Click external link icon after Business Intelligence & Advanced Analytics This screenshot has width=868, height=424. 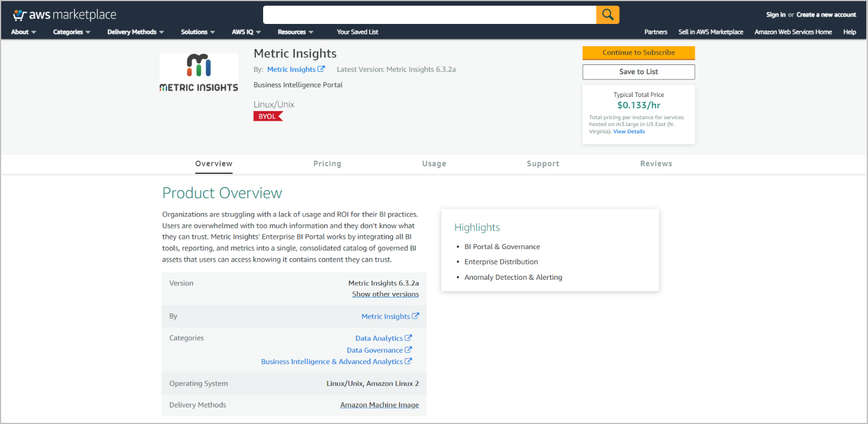coord(408,361)
